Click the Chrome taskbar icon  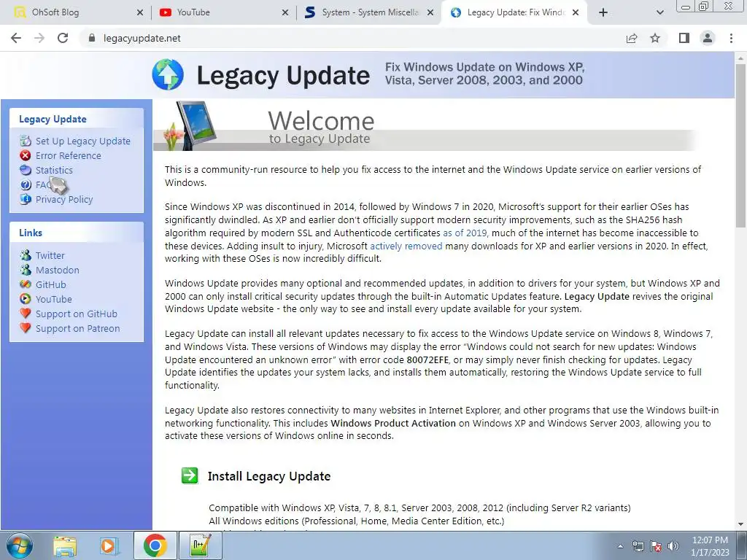[x=155, y=545]
